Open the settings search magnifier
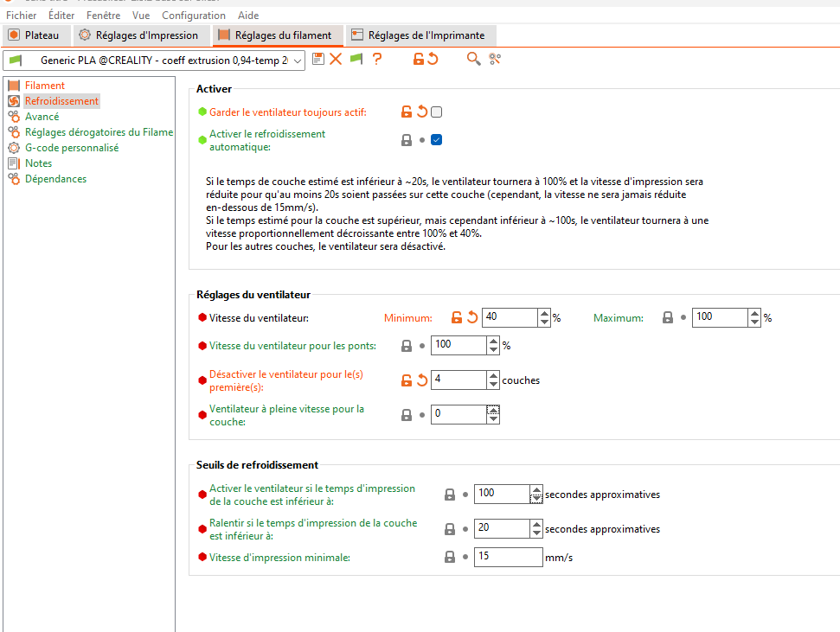The image size is (840, 632). [x=473, y=59]
